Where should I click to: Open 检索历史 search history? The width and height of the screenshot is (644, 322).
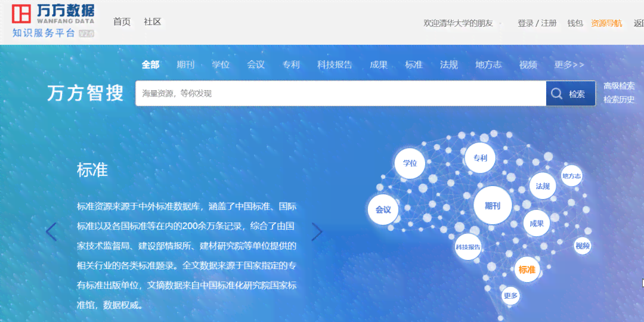click(619, 100)
